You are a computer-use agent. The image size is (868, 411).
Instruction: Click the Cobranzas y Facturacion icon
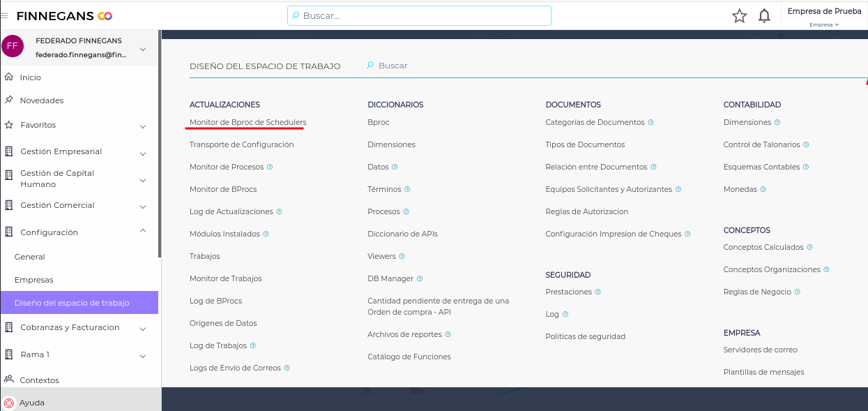click(x=8, y=327)
